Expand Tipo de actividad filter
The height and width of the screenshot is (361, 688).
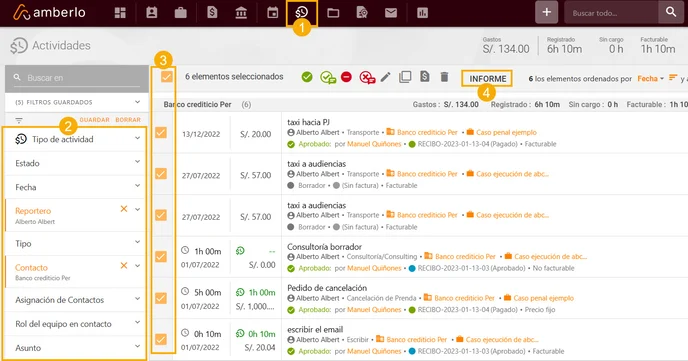pos(75,139)
